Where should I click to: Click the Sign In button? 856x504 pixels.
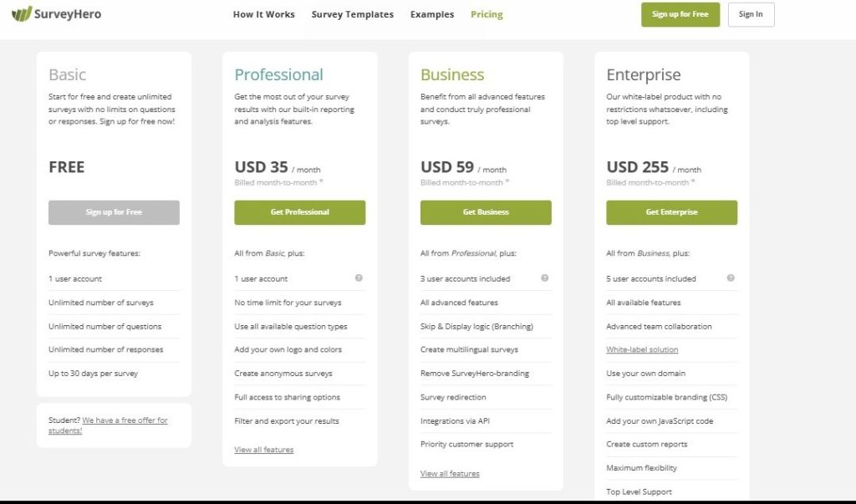point(750,14)
